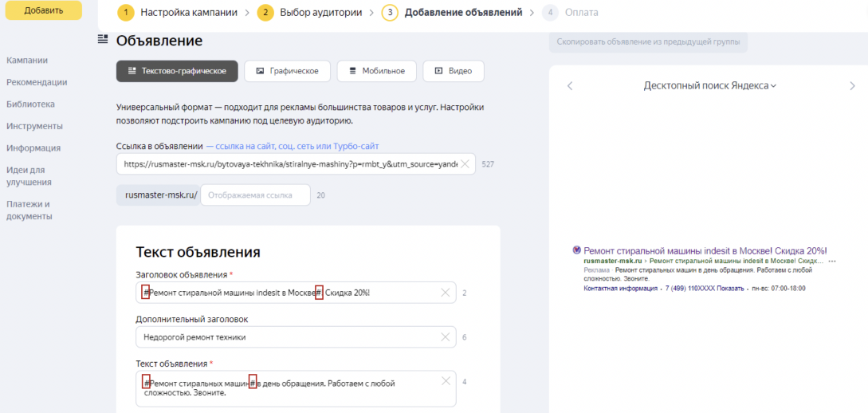Click Скопировать объявление из предыдущей группы button
Viewport: 868px width, 413px height.
647,41
